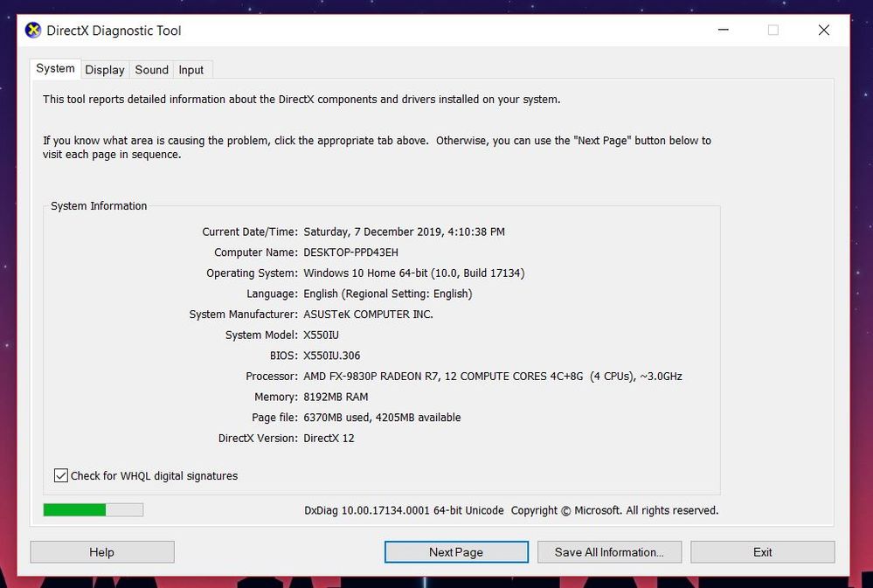Click the Operating System: field label
The height and width of the screenshot is (588, 873).
(253, 273)
